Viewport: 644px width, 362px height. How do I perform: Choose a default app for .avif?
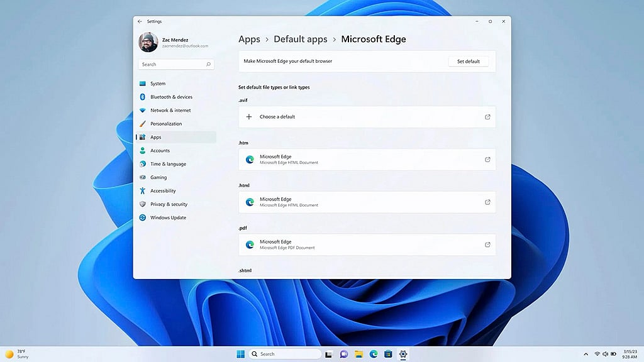click(x=367, y=117)
